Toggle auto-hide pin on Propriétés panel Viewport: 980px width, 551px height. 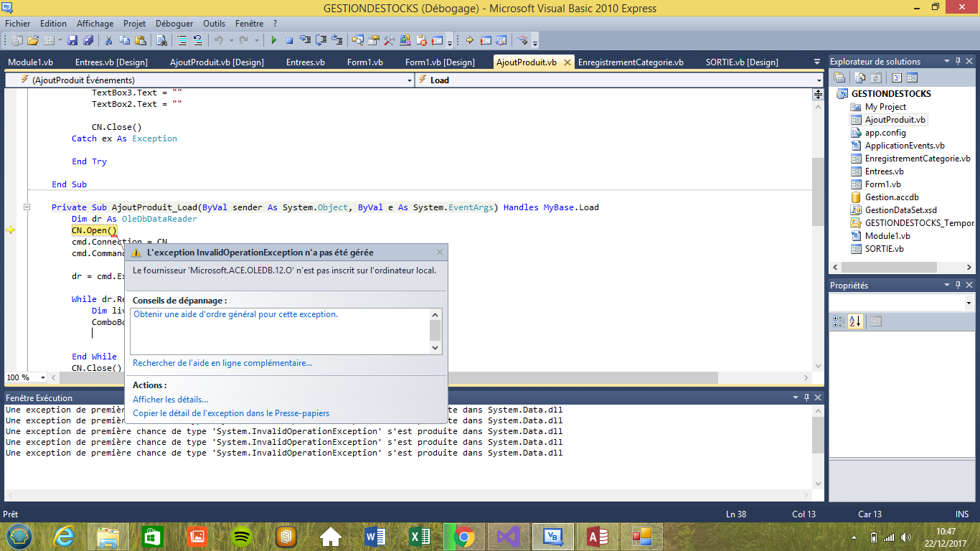958,286
